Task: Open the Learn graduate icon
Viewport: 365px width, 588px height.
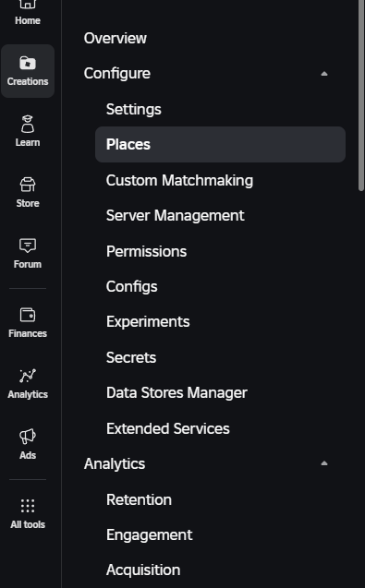Action: point(28,124)
